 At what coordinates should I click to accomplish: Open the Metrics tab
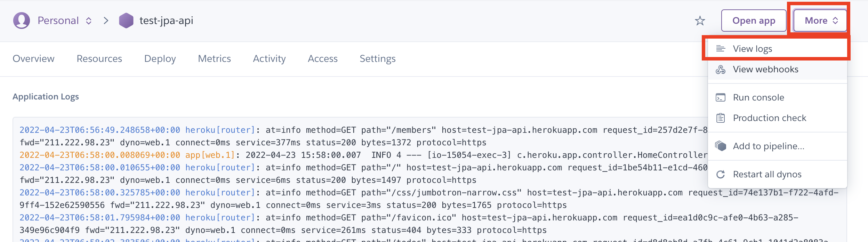coord(214,59)
